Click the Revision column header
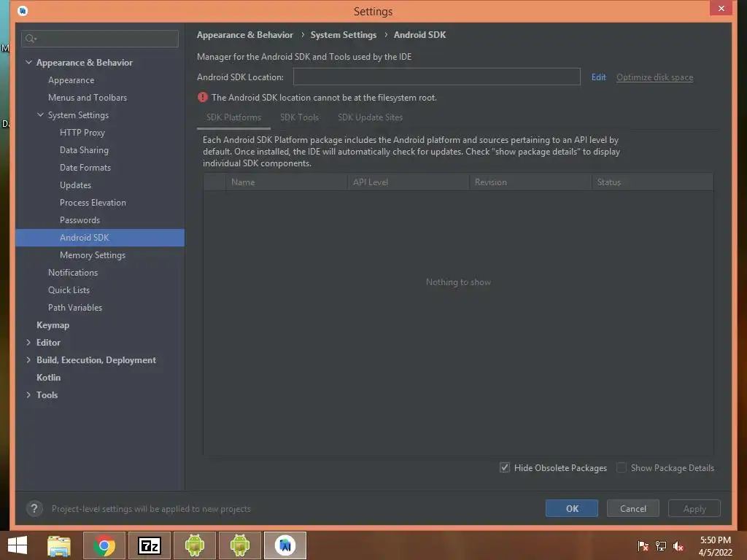 tap(530, 182)
